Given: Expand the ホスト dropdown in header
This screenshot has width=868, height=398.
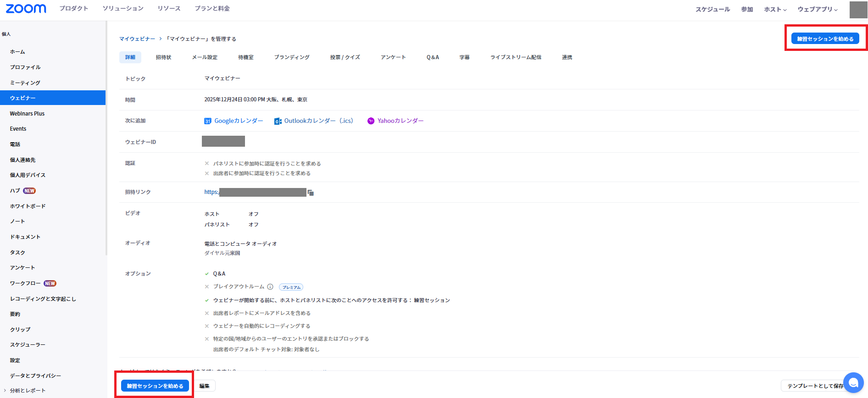Looking at the screenshot, I should (x=775, y=9).
